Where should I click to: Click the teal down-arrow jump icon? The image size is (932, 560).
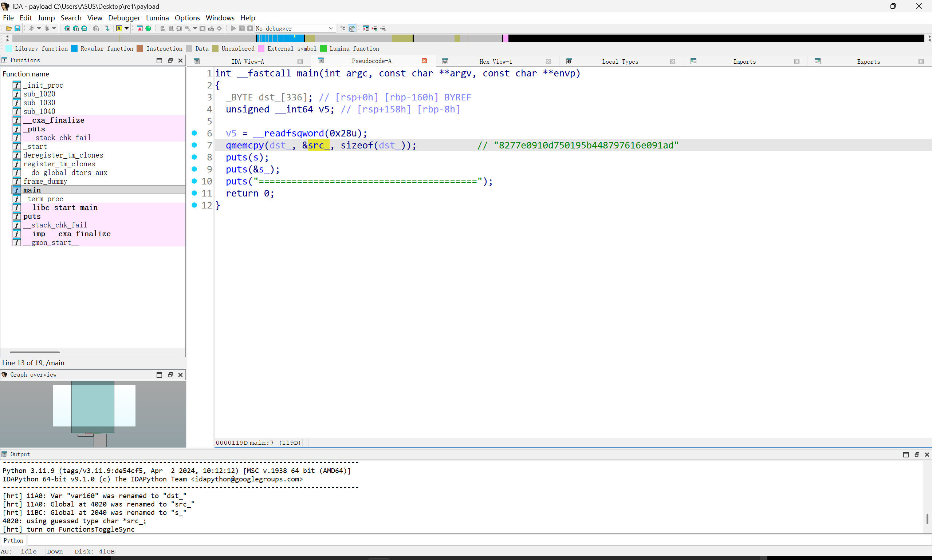107,28
